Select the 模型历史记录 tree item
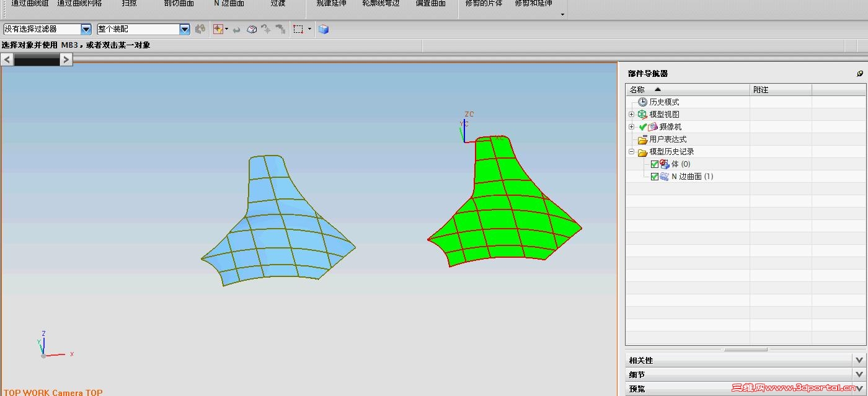The width and height of the screenshot is (868, 396). [671, 152]
